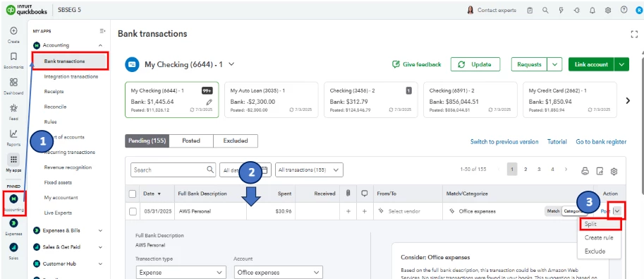Image resolution: width=644 pixels, height=279 pixels.
Task: Click the Requests button
Action: click(530, 64)
